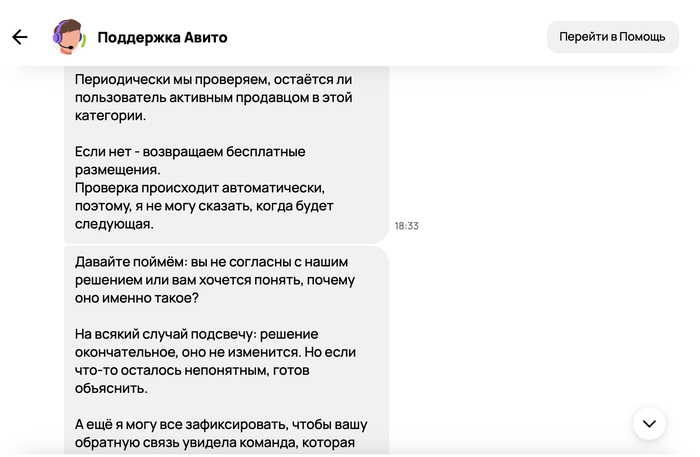This screenshot has width=700, height=457.
Task: Click the paragraph "Если нет - возвращаем бесплатные размещения"
Action: coord(190,160)
